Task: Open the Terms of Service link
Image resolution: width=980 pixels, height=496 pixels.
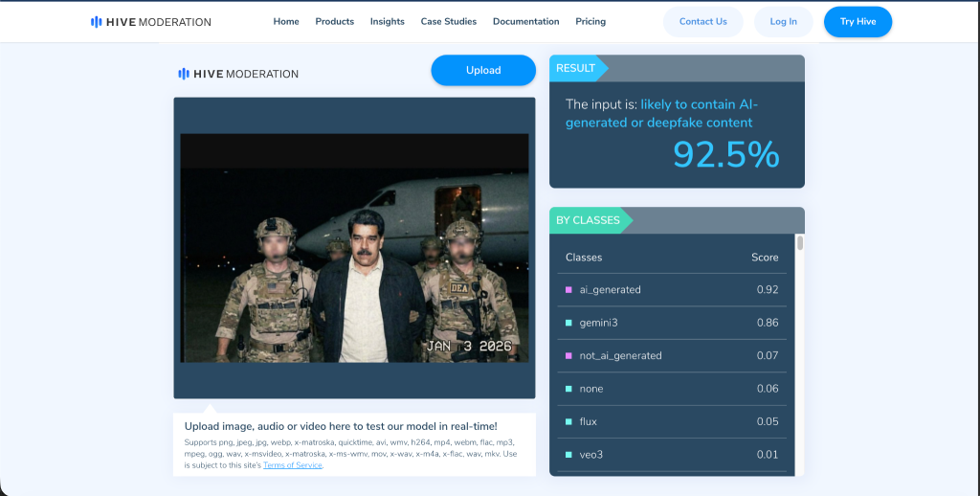Action: (293, 465)
